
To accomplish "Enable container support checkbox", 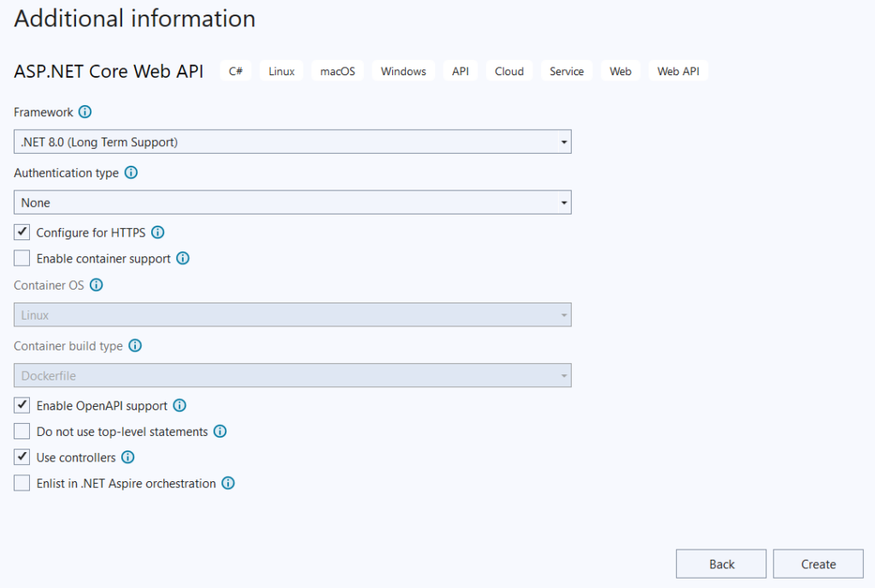I will pyautogui.click(x=22, y=258).
